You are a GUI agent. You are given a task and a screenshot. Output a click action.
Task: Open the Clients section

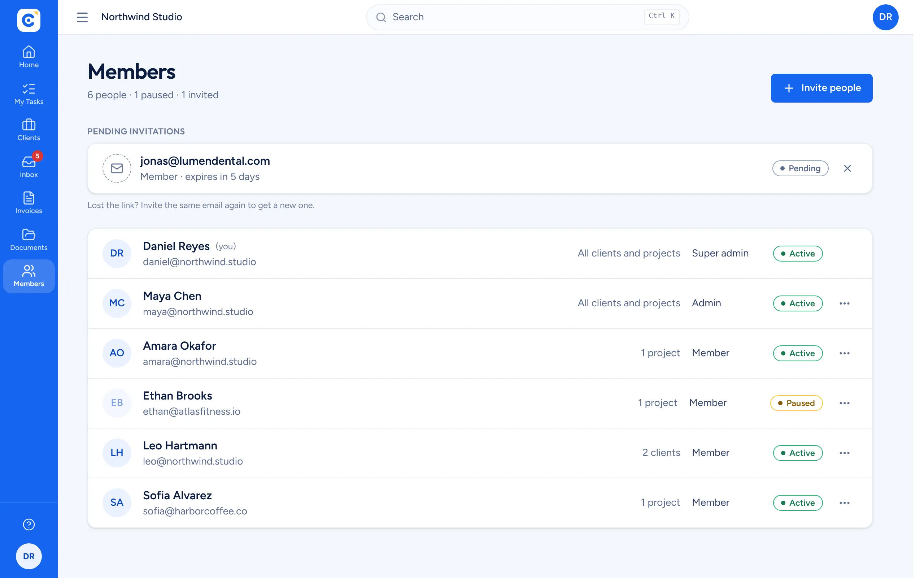(29, 130)
